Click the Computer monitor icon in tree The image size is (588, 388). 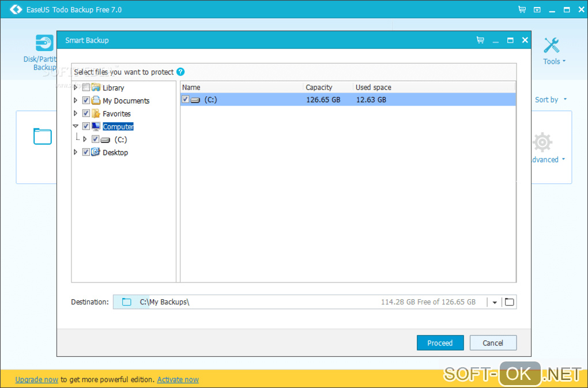point(96,126)
